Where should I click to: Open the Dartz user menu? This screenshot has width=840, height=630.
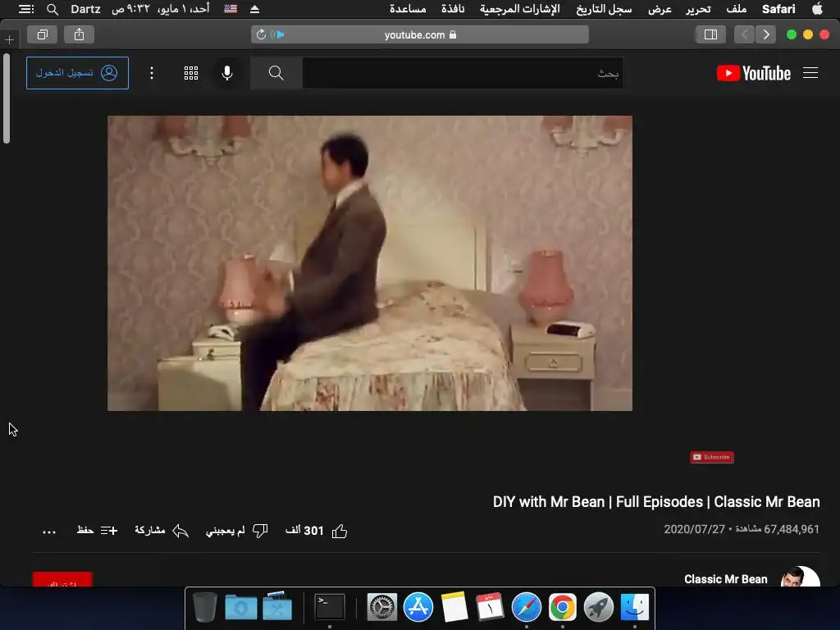click(85, 8)
